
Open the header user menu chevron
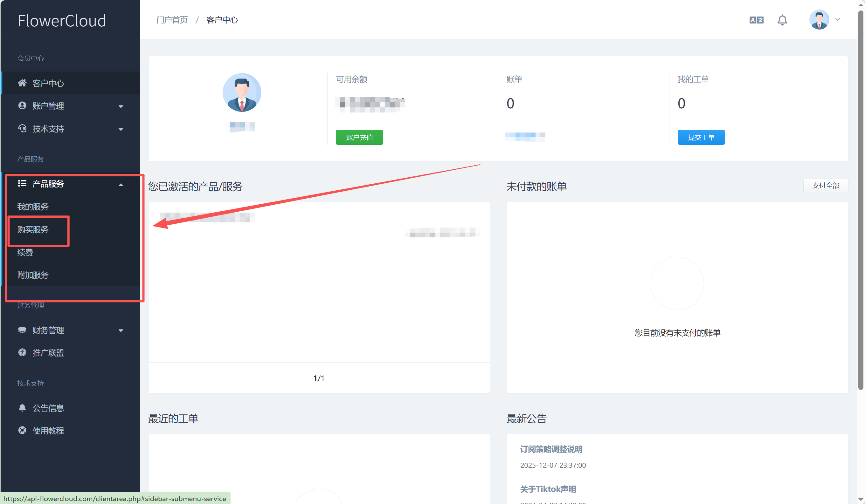pos(838,20)
